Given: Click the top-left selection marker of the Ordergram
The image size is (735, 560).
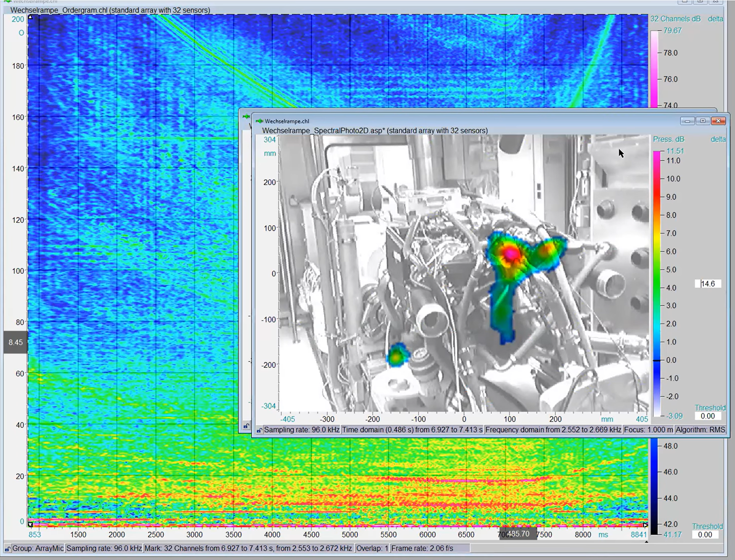Looking at the screenshot, I should tap(30, 17).
